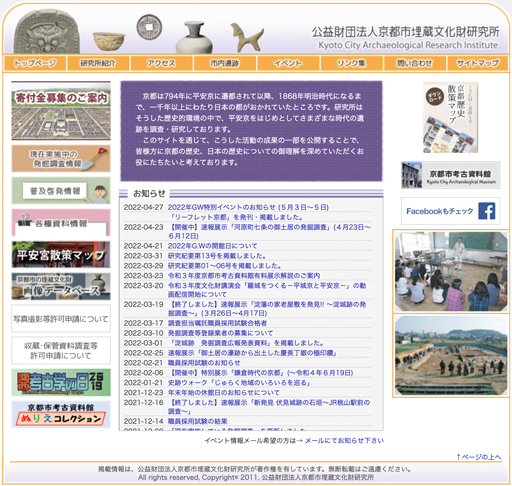Open the 令和3年度文化財講演会 video link

[267, 290]
